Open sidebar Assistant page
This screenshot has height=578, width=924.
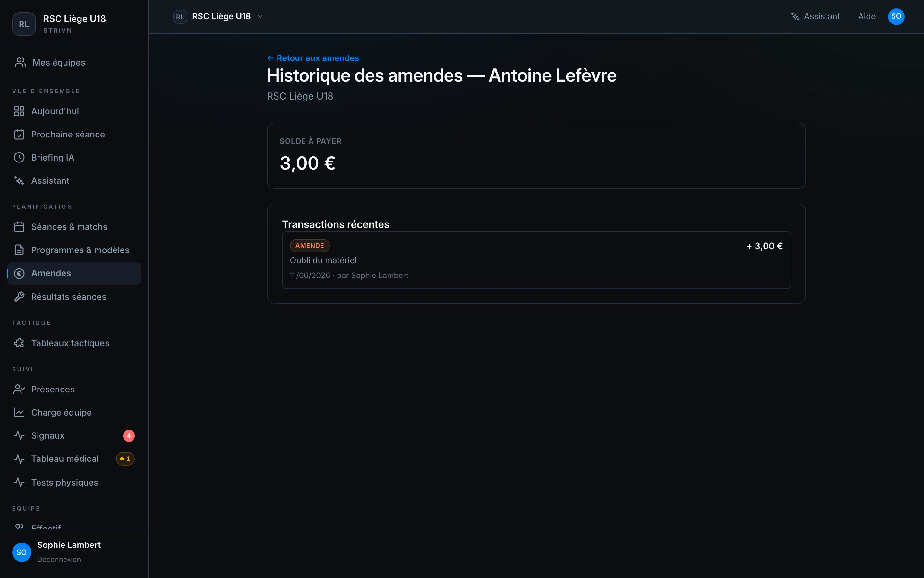(x=74, y=180)
